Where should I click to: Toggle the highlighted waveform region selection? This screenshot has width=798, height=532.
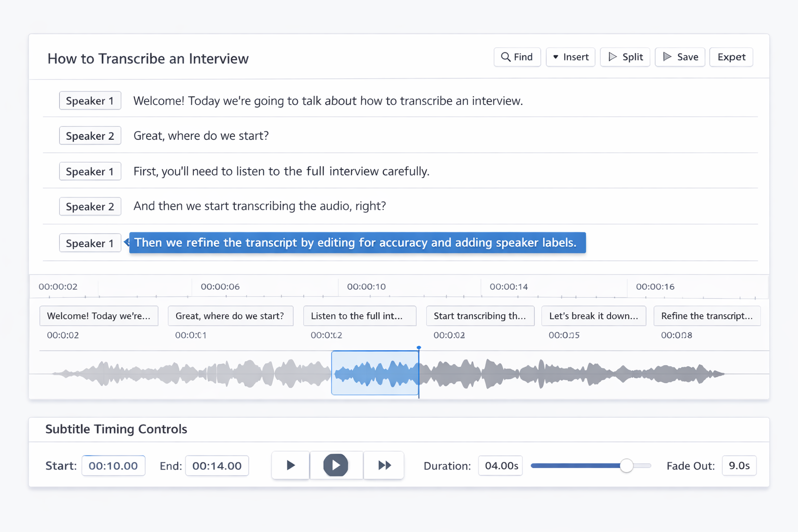point(375,373)
